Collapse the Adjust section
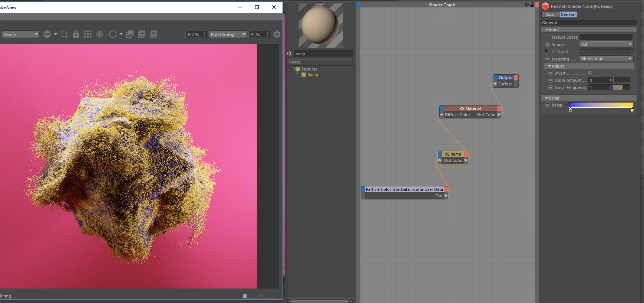This screenshot has width=644, height=303. [x=550, y=66]
